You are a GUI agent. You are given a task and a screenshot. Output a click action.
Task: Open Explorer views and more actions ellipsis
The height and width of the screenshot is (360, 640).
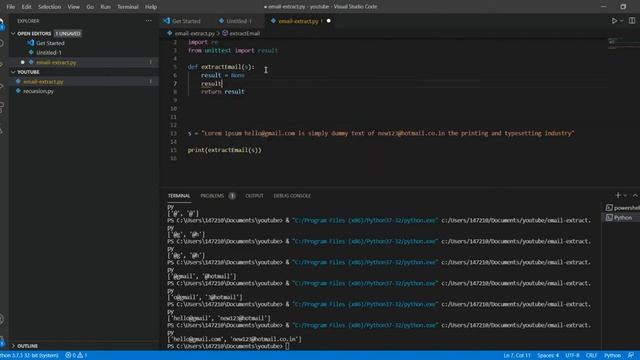click(148, 21)
